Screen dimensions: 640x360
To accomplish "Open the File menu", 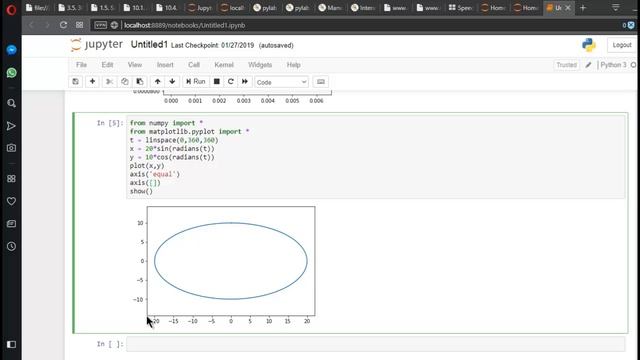I will point(81,65).
